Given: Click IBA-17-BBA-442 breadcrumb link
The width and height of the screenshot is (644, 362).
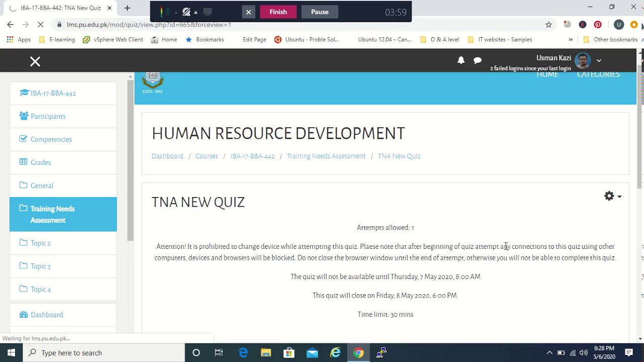Looking at the screenshot, I should (253, 156).
